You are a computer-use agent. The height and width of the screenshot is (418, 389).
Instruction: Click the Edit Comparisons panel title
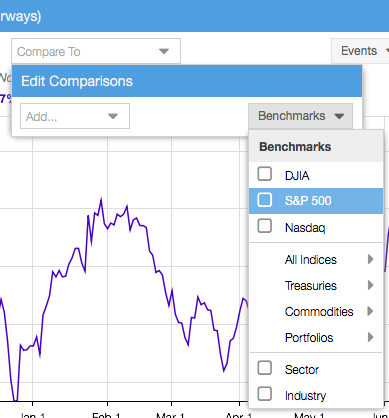pyautogui.click(x=77, y=81)
